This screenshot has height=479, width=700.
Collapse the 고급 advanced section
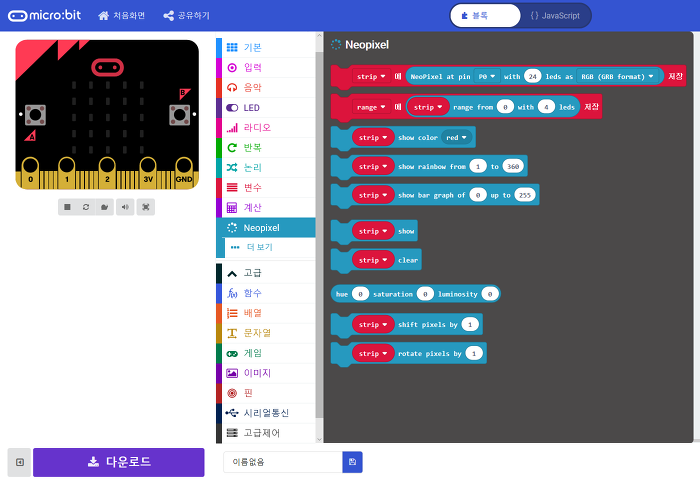point(266,273)
